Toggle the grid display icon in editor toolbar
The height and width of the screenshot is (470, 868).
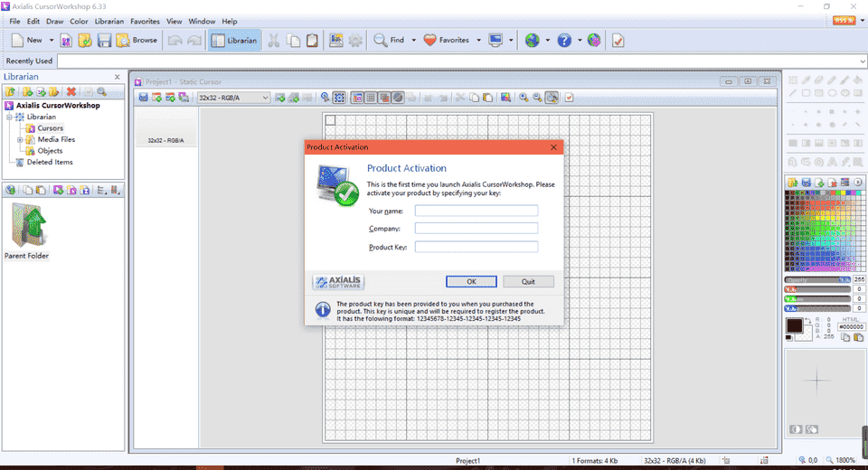click(371, 98)
